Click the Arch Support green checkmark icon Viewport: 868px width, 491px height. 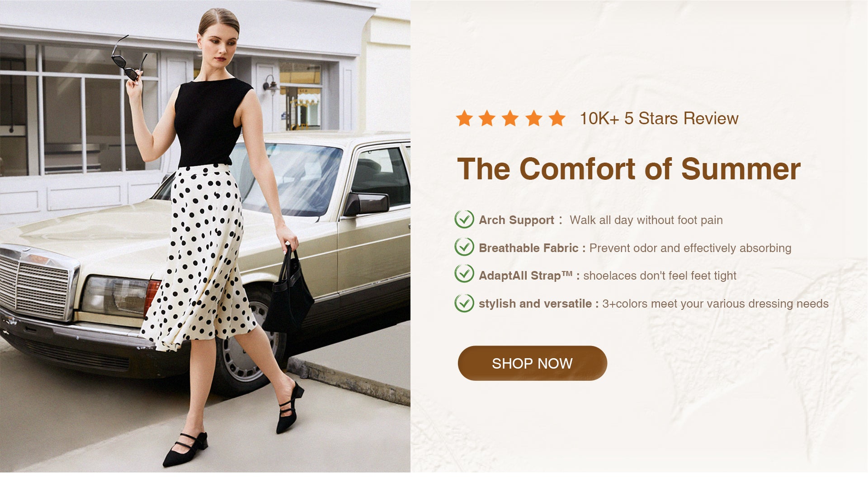(x=464, y=220)
